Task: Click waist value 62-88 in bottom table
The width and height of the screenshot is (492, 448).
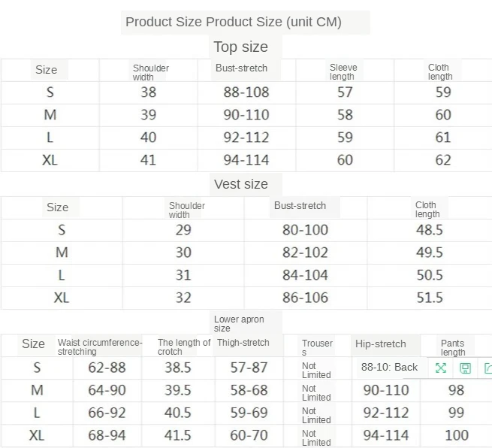Action: coord(107,368)
